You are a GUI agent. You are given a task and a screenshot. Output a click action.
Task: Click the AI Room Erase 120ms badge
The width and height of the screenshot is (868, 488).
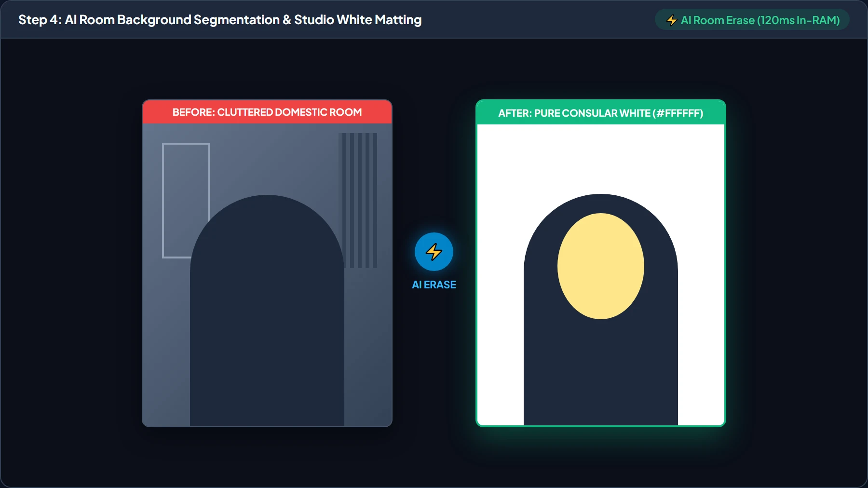752,20
